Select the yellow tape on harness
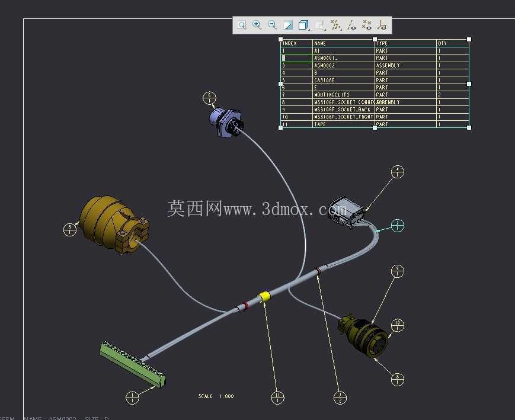515x420 pixels. (x=264, y=297)
